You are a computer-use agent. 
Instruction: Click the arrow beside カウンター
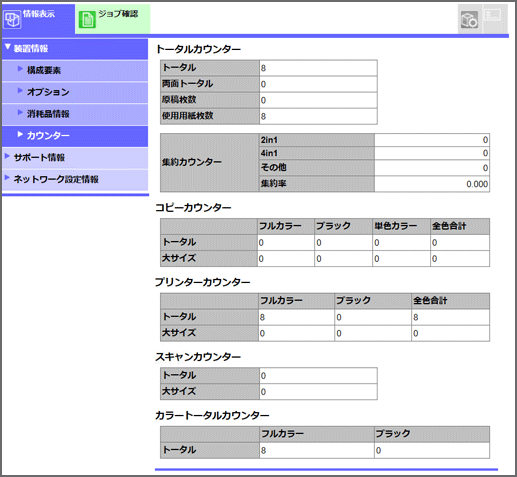20,134
